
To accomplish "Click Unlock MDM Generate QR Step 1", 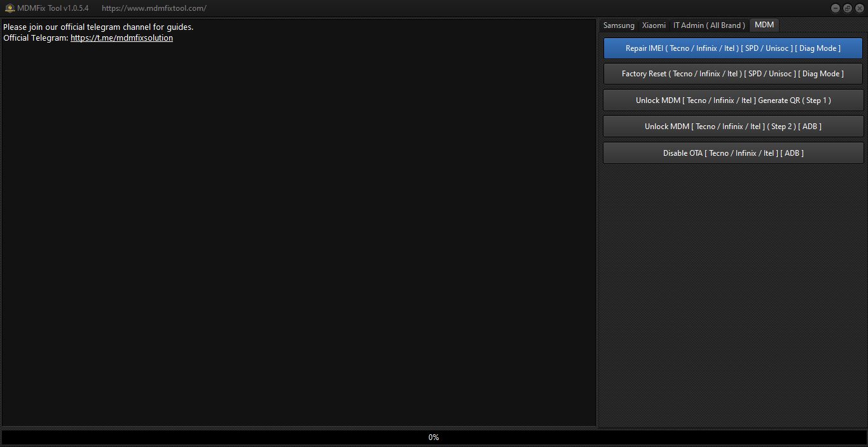I will [733, 100].
